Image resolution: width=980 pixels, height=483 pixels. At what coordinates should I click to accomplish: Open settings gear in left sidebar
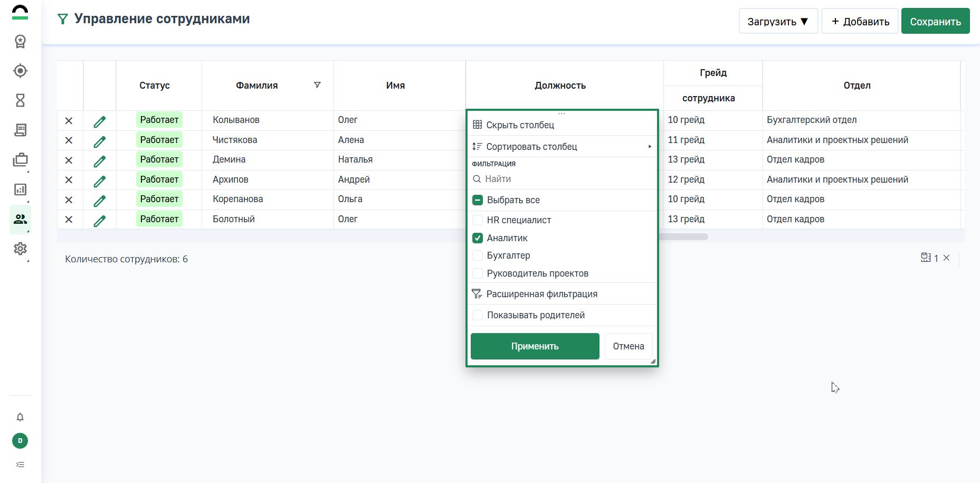20,249
